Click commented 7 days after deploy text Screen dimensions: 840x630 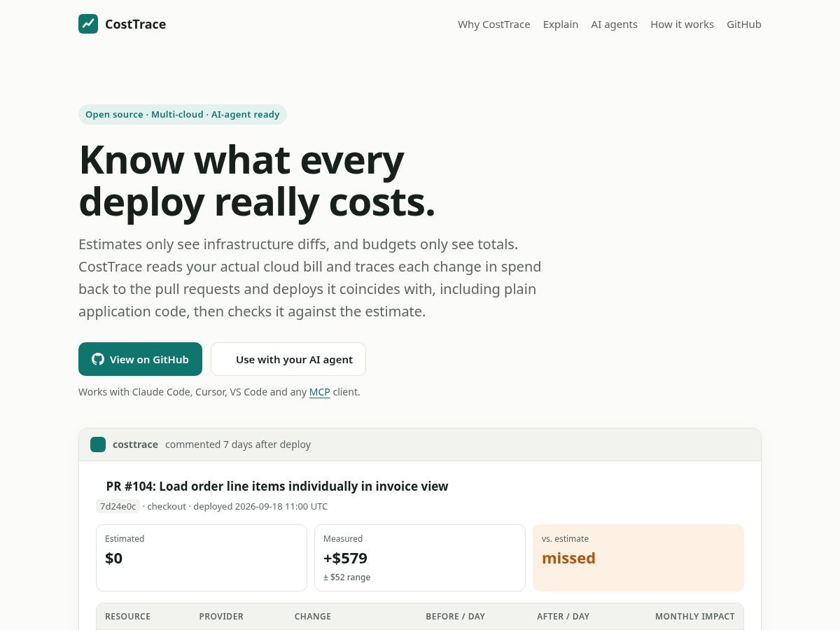pyautogui.click(x=238, y=444)
